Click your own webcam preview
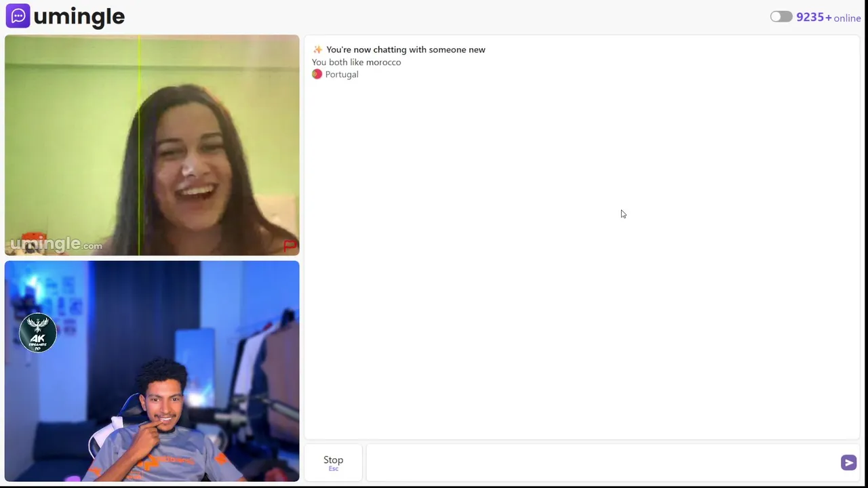Image resolution: width=868 pixels, height=488 pixels. coord(152,371)
